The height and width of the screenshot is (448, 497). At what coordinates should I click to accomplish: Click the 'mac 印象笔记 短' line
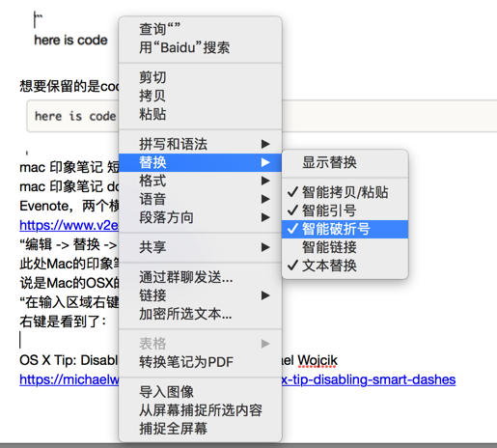click(69, 167)
